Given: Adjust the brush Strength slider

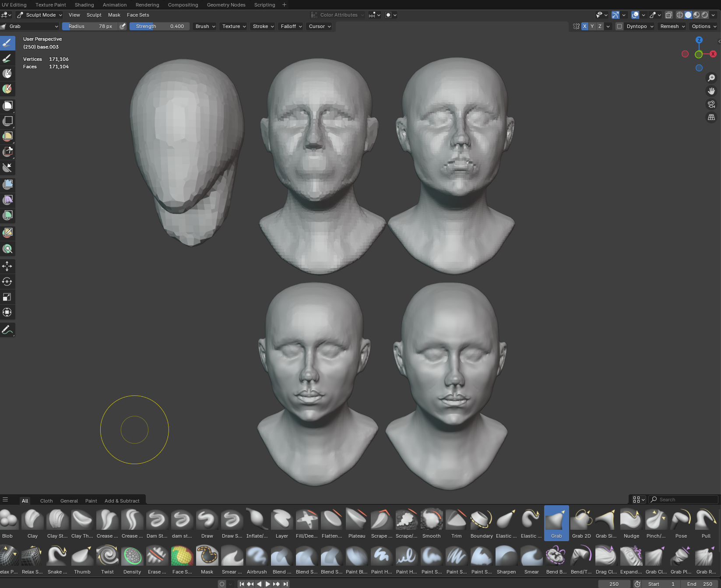Looking at the screenshot, I should pyautogui.click(x=159, y=26).
